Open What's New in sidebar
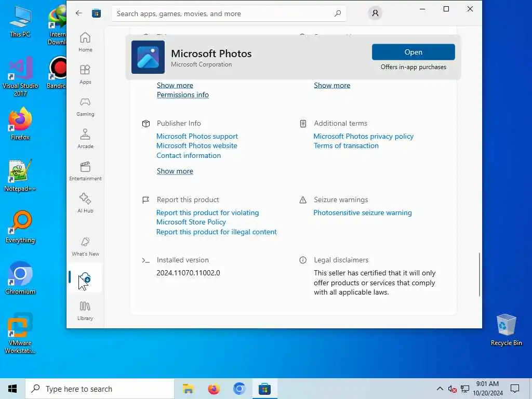Screen dimensions: 532x399 click(85, 247)
